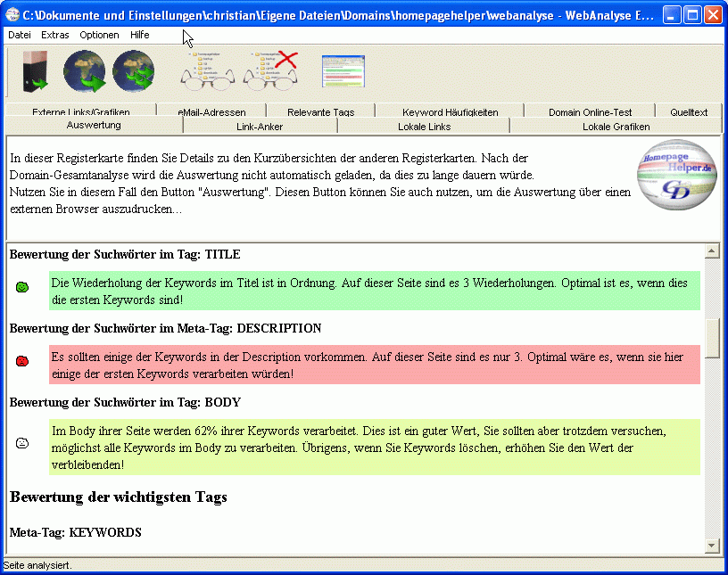Viewport: 728px width, 575px height.
Task: Open the Domain Online-Test tab
Action: (x=590, y=112)
